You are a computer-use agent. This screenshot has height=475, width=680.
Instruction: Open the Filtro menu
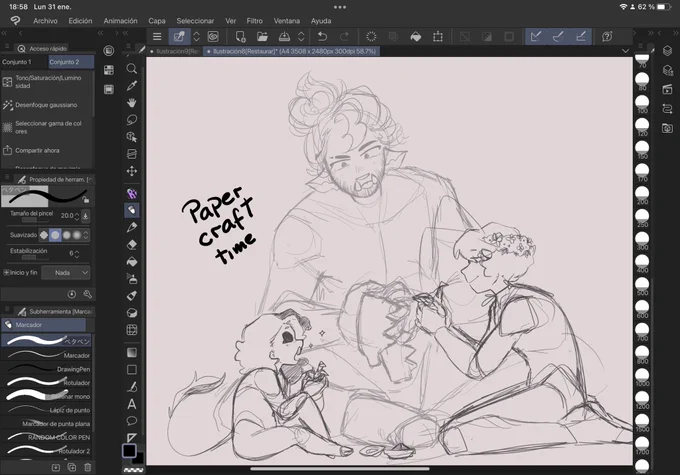(255, 21)
